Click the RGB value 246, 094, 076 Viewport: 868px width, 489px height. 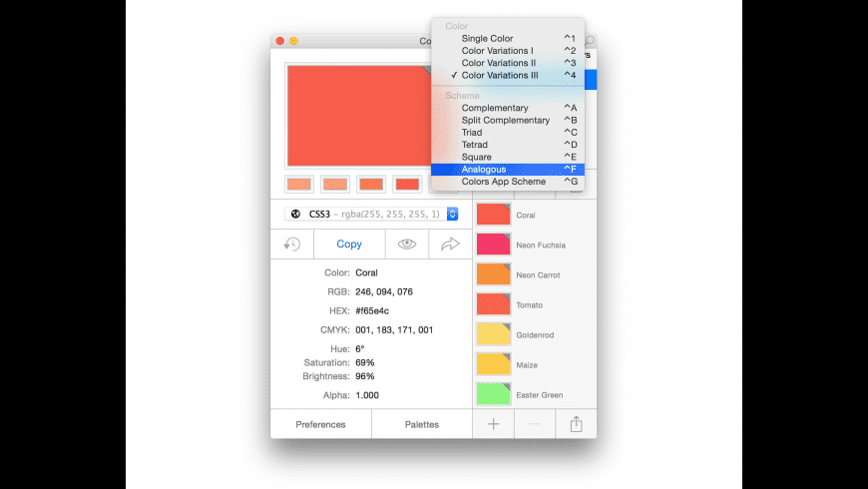tap(384, 291)
